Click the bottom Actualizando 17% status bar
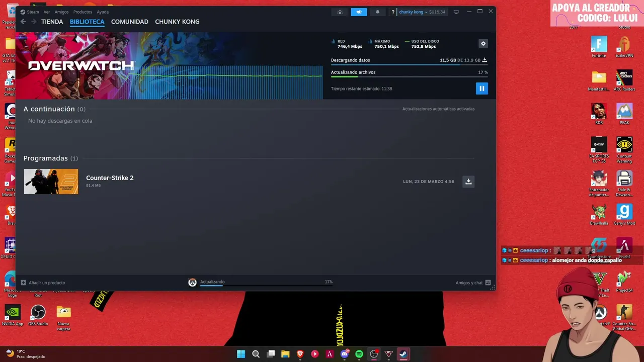Viewport: 644px width, 362px height. (x=266, y=282)
